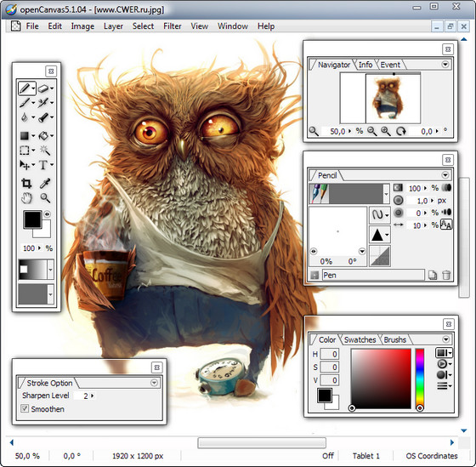Close the Stroke Option panel

click(156, 367)
